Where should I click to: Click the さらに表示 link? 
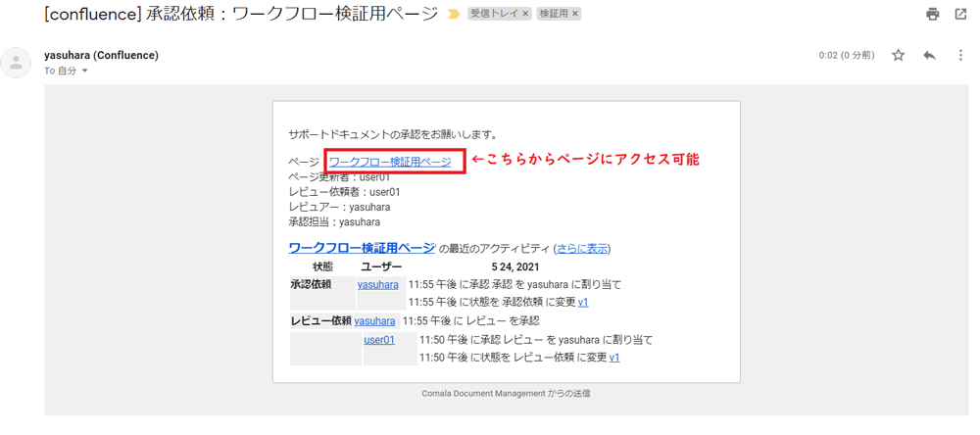(x=582, y=248)
